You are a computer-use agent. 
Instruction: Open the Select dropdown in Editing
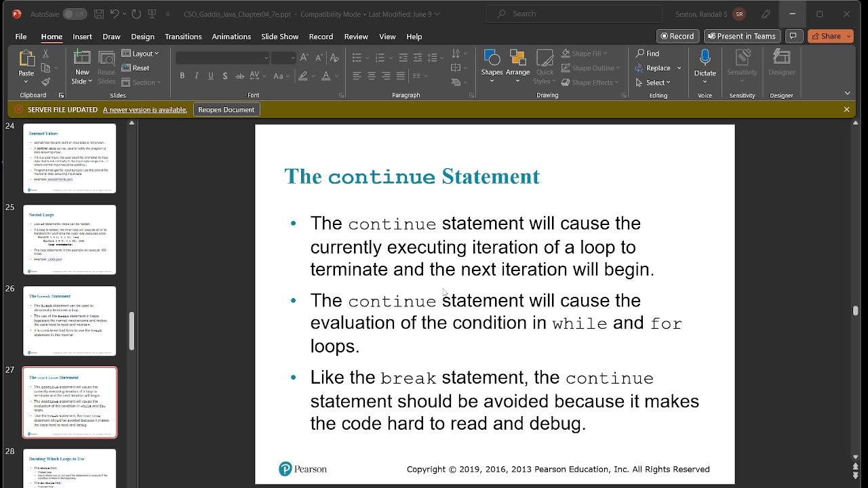pyautogui.click(x=653, y=83)
